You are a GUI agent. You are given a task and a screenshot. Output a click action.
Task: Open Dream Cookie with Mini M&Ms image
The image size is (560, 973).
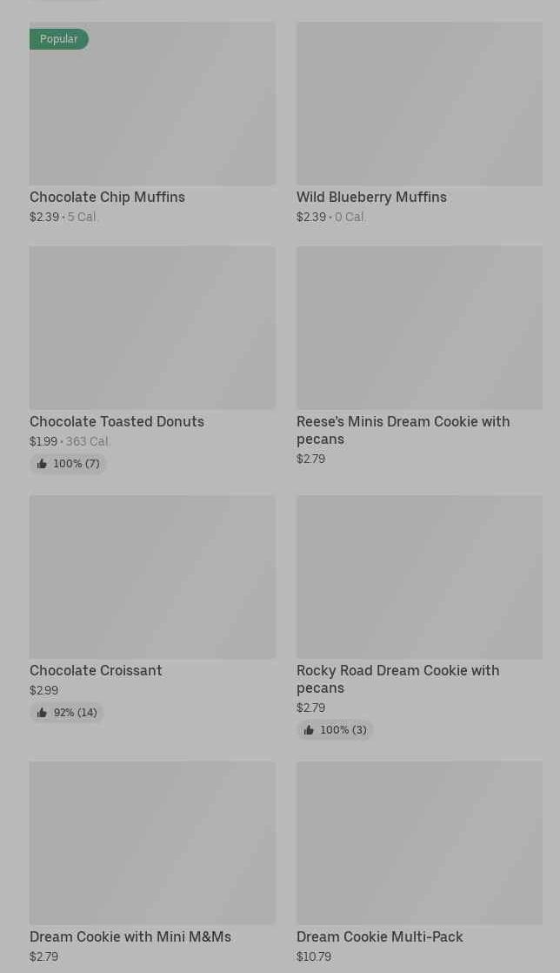(152, 842)
